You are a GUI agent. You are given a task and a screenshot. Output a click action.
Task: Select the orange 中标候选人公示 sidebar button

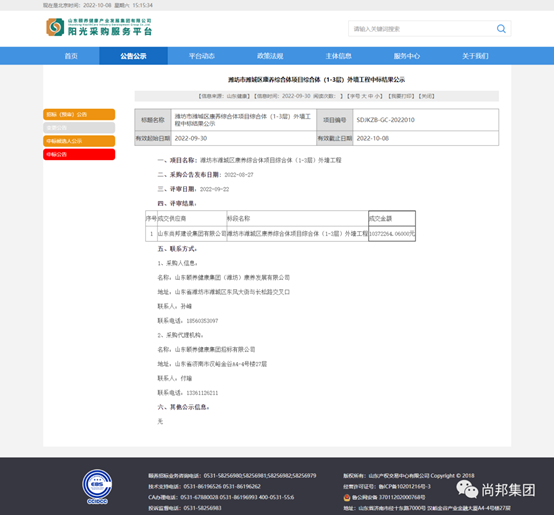[79, 141]
